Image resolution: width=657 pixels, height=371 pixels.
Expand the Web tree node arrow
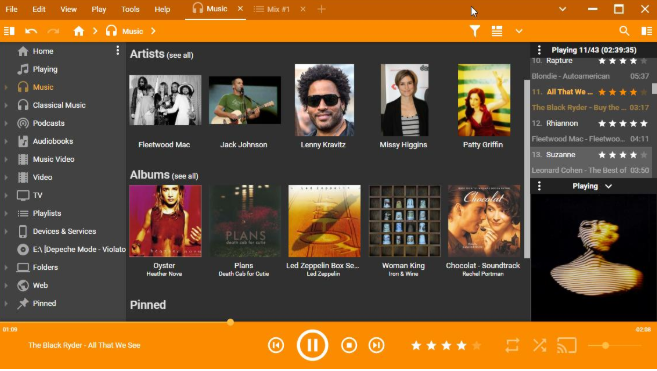[6, 285]
